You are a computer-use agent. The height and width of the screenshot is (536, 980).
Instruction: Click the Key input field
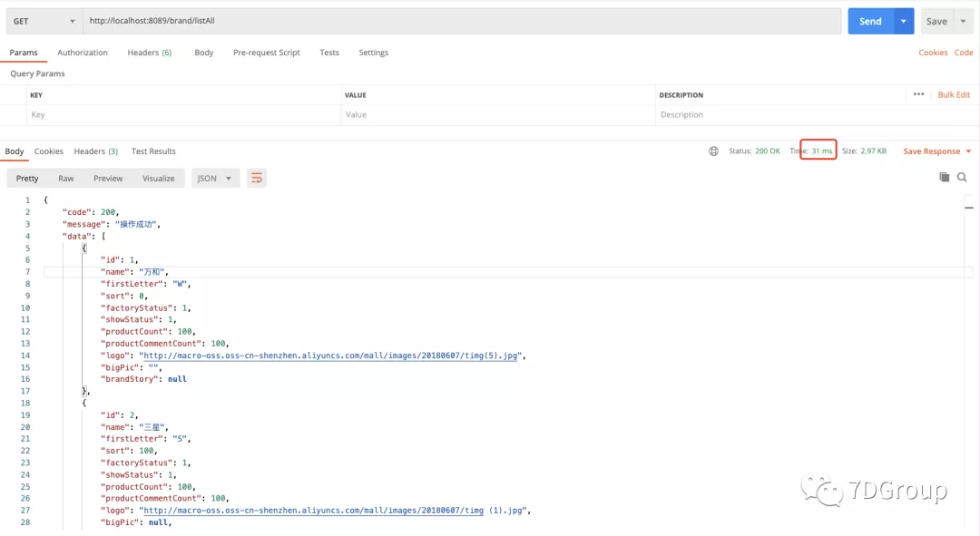point(183,115)
